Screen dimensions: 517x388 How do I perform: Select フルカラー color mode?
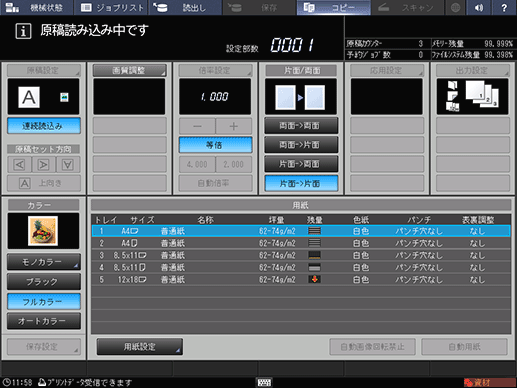click(x=44, y=302)
